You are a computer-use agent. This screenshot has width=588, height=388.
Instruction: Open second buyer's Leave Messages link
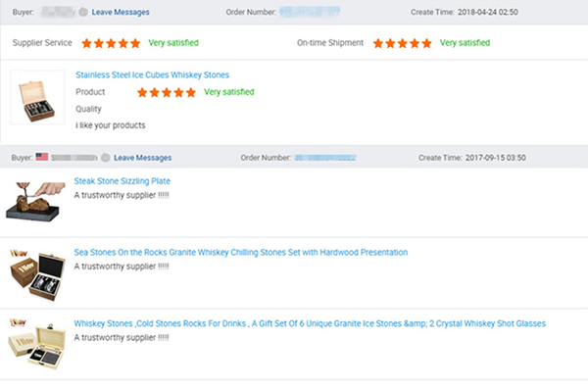coord(143,158)
